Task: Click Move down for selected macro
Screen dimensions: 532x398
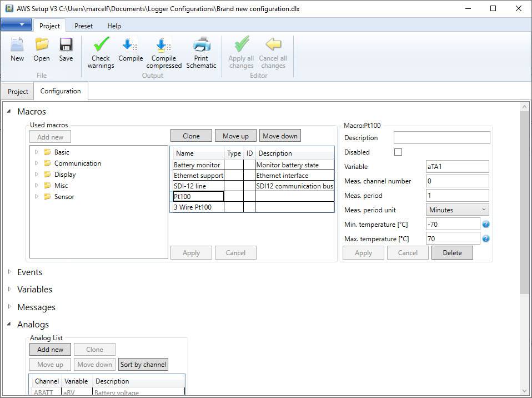Action: 280,136
